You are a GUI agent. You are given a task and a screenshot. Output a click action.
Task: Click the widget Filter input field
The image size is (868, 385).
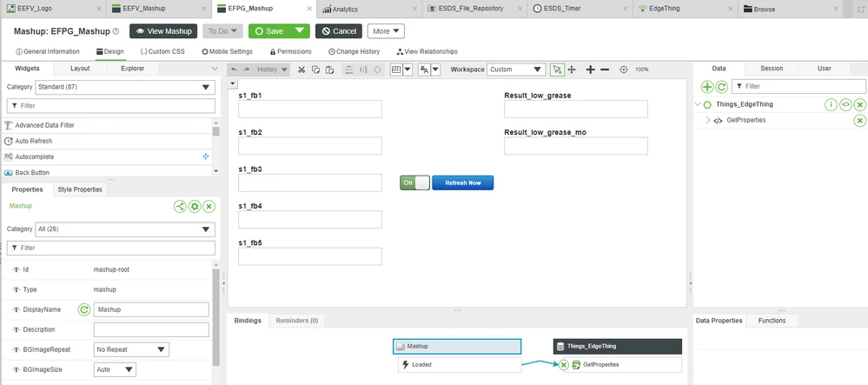coord(110,105)
